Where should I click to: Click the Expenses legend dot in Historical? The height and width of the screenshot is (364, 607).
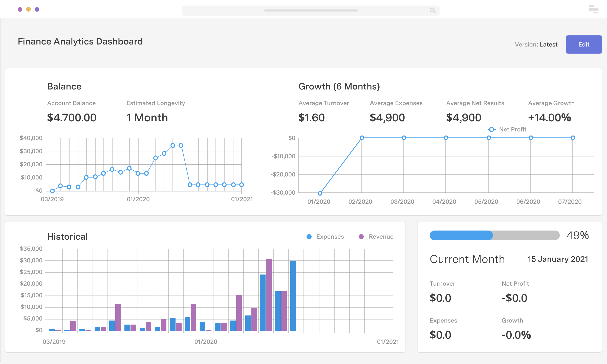coord(309,237)
